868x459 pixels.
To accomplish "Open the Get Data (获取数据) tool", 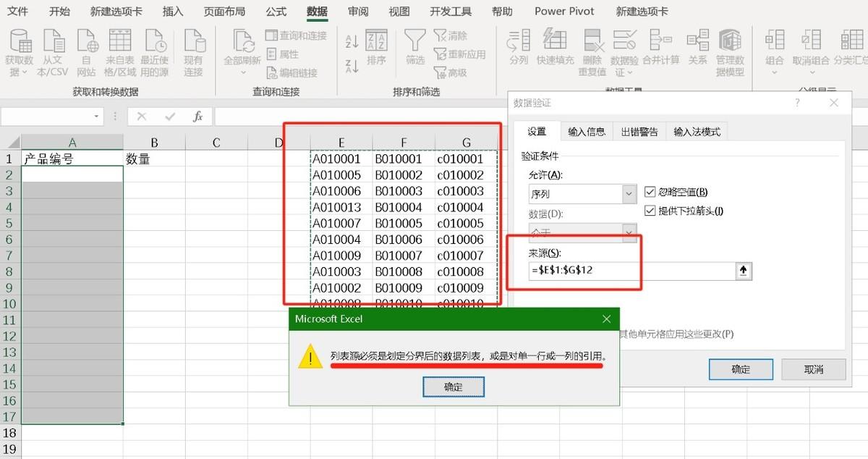I will pyautogui.click(x=19, y=52).
